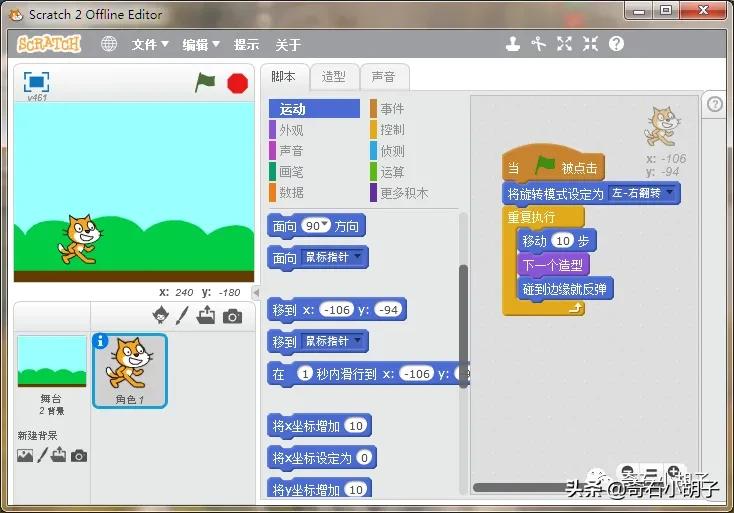Click the 下一个造型 block in script
The height and width of the screenshot is (513, 734).
pos(553,265)
